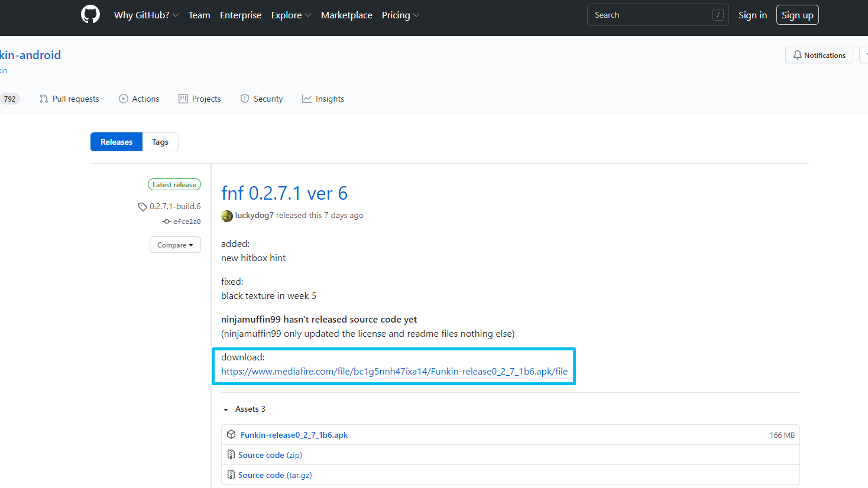This screenshot has height=488, width=868.
Task: Click the Sign up button
Action: 798,15
